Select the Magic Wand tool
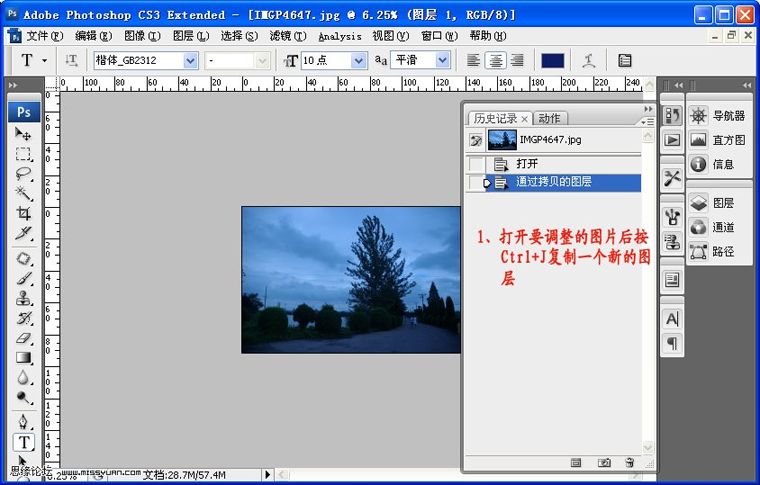This screenshot has width=760, height=485. click(x=23, y=193)
